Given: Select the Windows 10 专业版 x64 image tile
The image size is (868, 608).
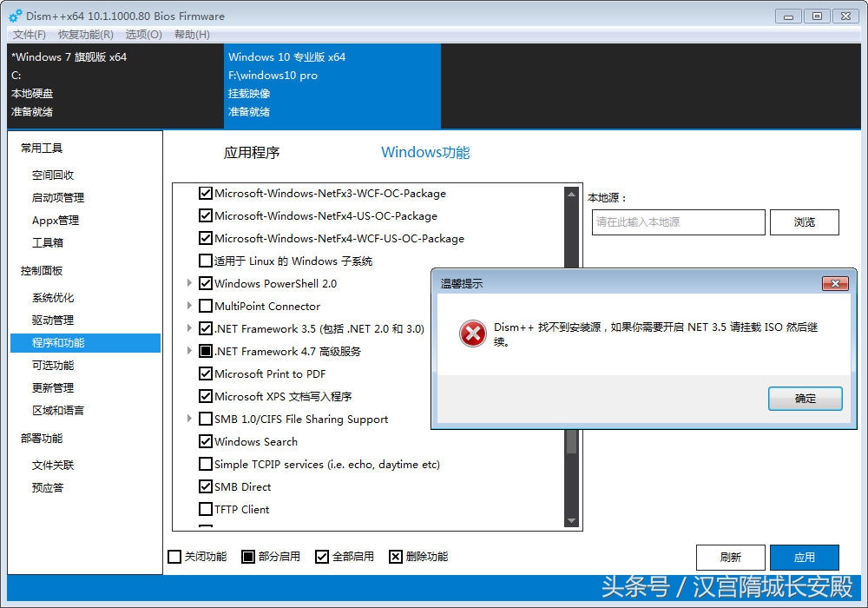Looking at the screenshot, I should [x=332, y=86].
